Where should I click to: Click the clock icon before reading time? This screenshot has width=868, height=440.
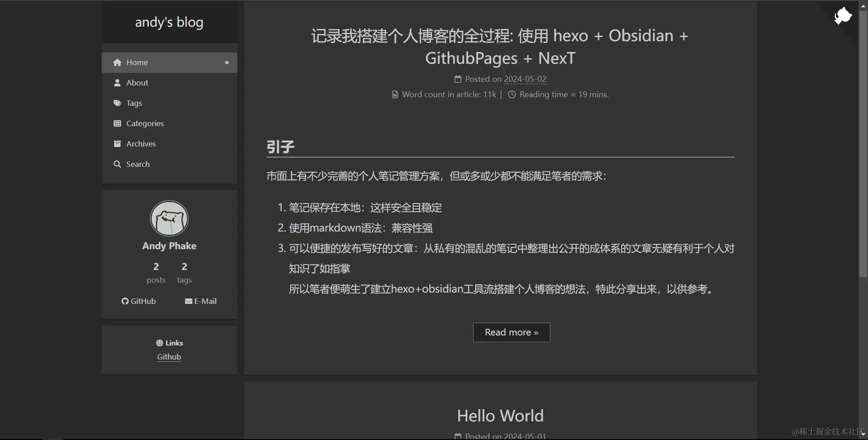(511, 95)
